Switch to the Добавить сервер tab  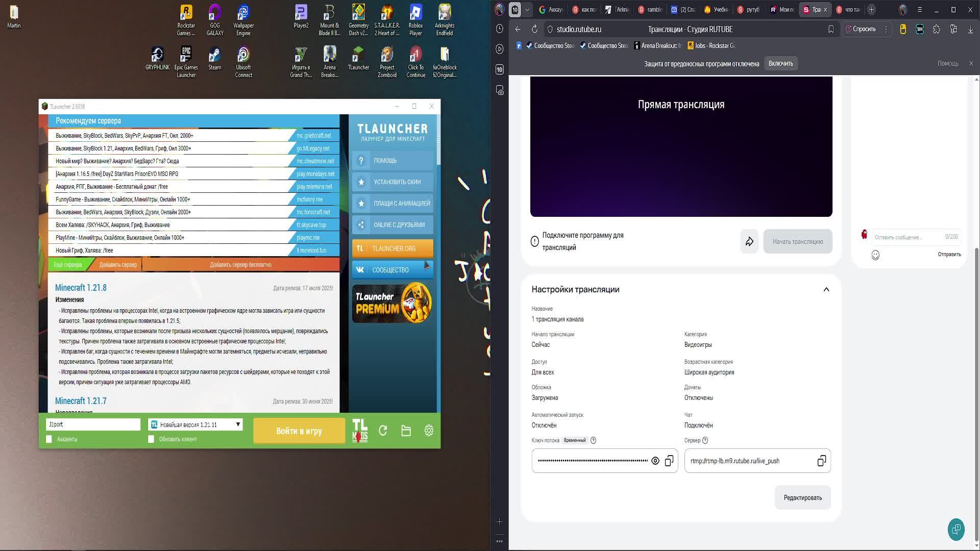click(x=118, y=265)
